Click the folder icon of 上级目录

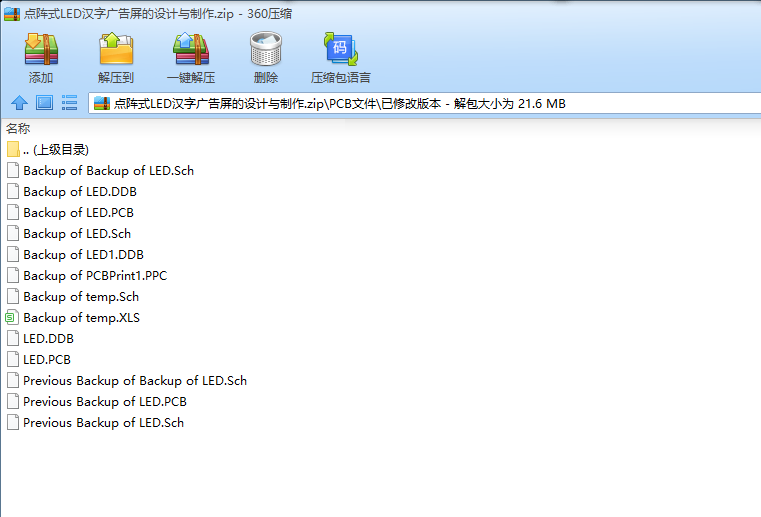coord(14,150)
